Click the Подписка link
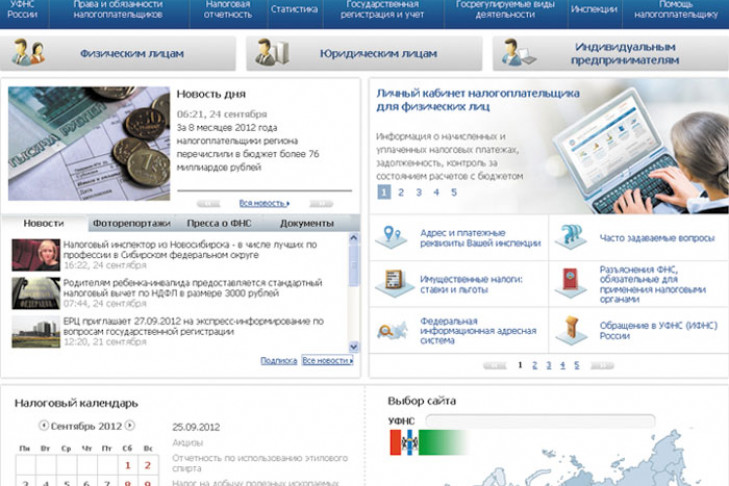 point(278,360)
